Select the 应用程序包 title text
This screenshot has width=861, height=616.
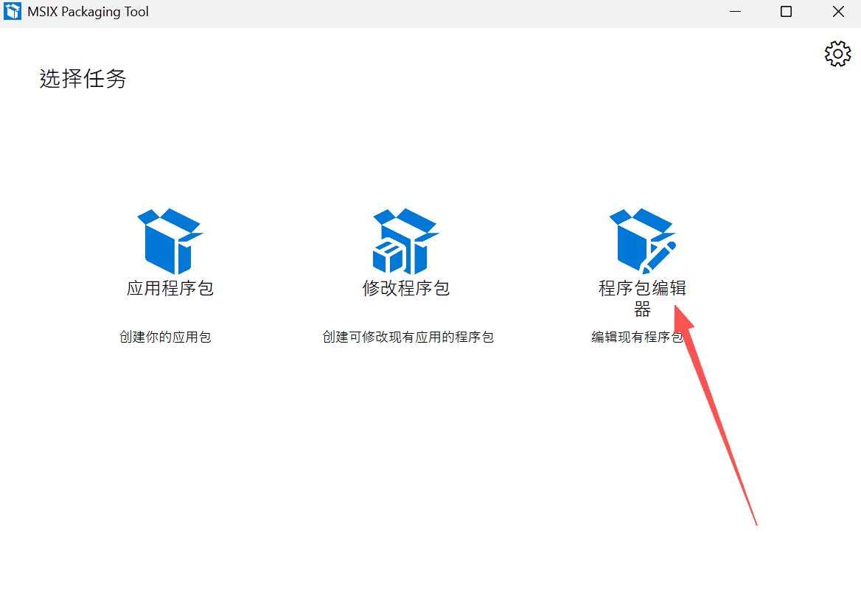(x=170, y=288)
